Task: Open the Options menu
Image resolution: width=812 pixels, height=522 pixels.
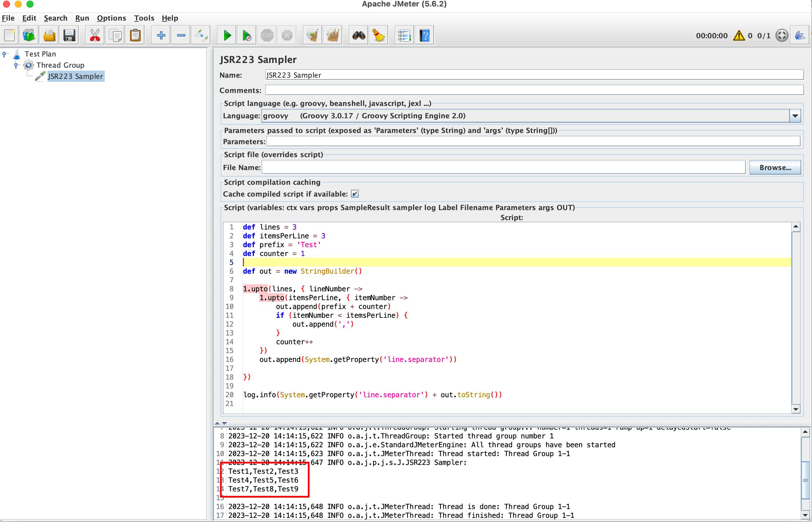Action: [x=111, y=18]
